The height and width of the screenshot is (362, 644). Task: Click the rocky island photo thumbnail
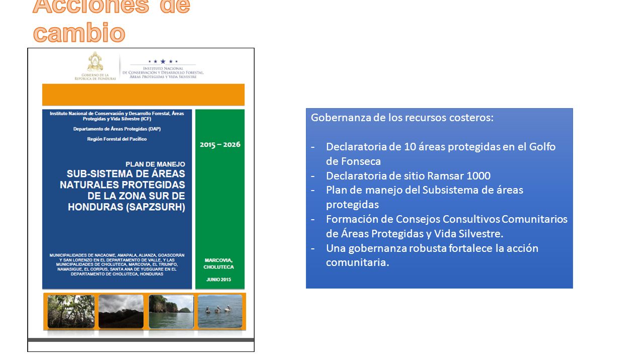pyautogui.click(x=171, y=311)
